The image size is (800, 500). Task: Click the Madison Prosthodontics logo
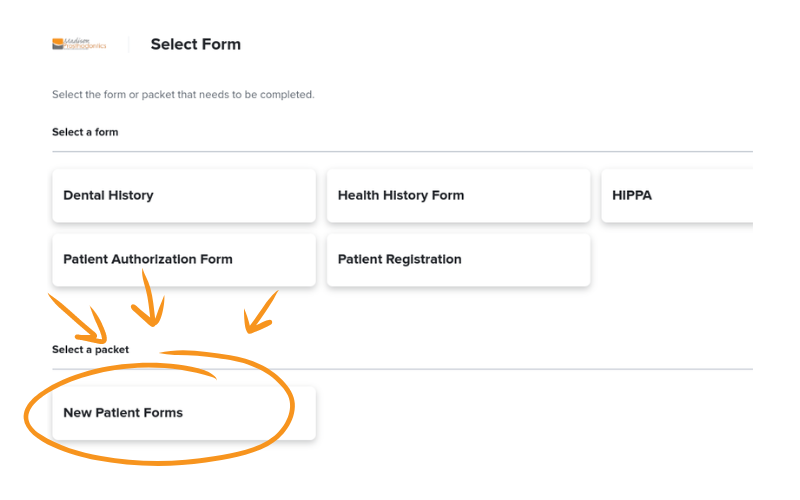click(x=79, y=44)
